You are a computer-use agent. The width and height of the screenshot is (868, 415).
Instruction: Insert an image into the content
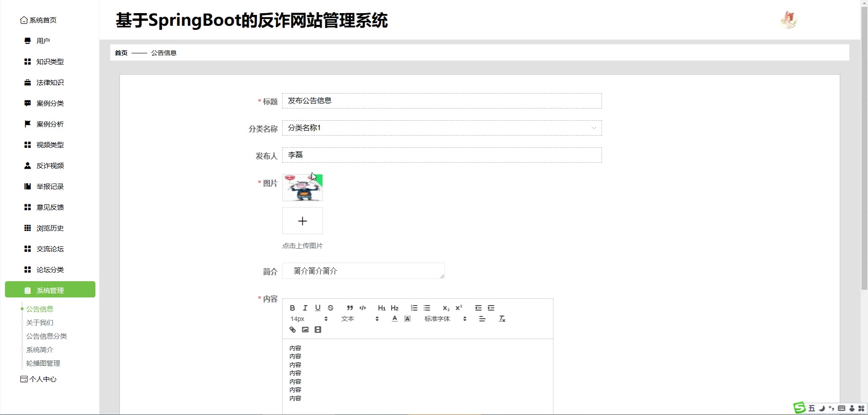[305, 330]
